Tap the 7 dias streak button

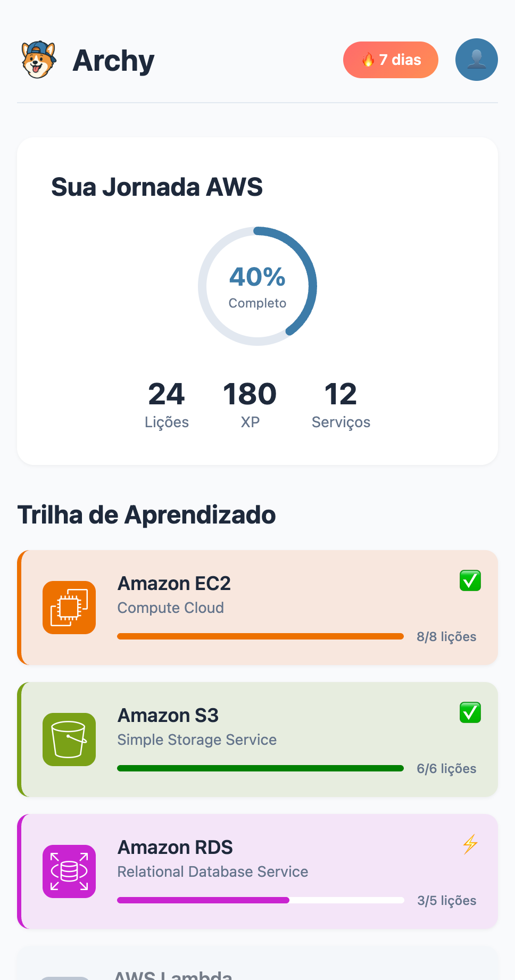tap(391, 60)
